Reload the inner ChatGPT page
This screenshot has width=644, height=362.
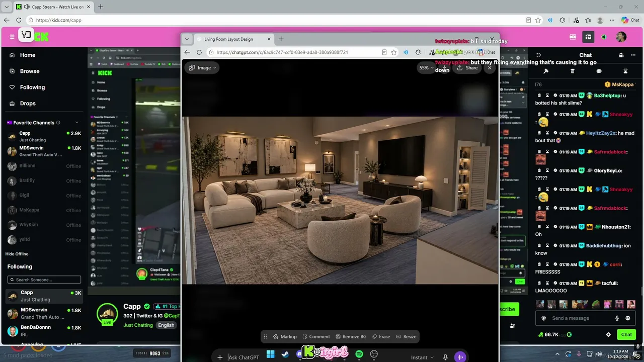pos(199,52)
